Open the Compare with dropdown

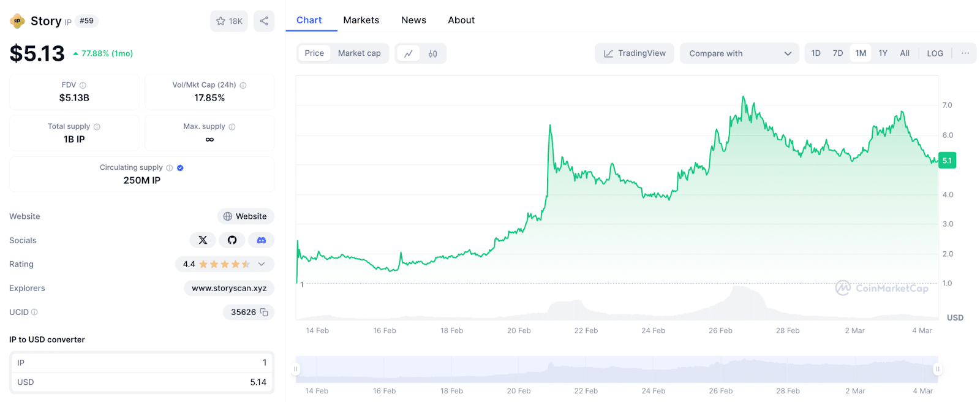(739, 53)
